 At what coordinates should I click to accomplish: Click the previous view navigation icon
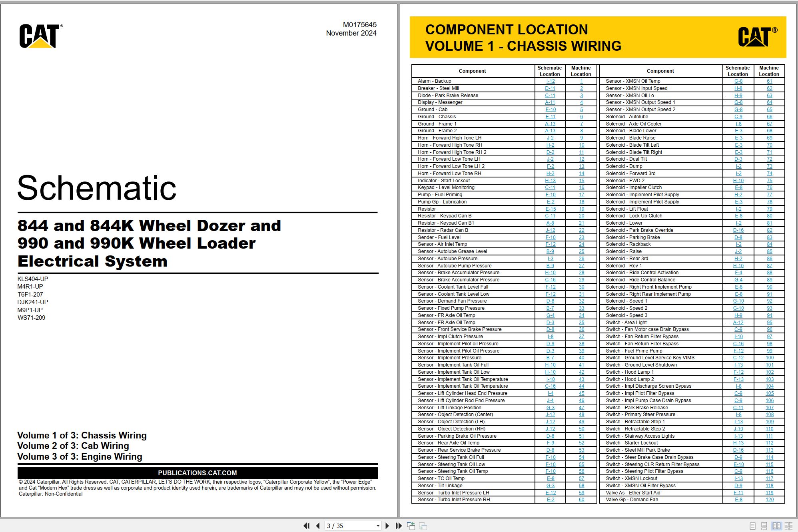411,526
